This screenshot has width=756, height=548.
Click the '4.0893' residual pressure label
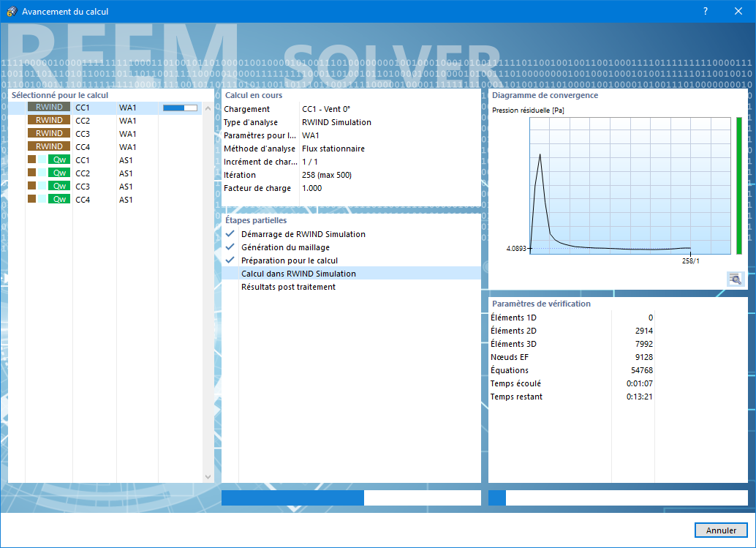(516, 249)
